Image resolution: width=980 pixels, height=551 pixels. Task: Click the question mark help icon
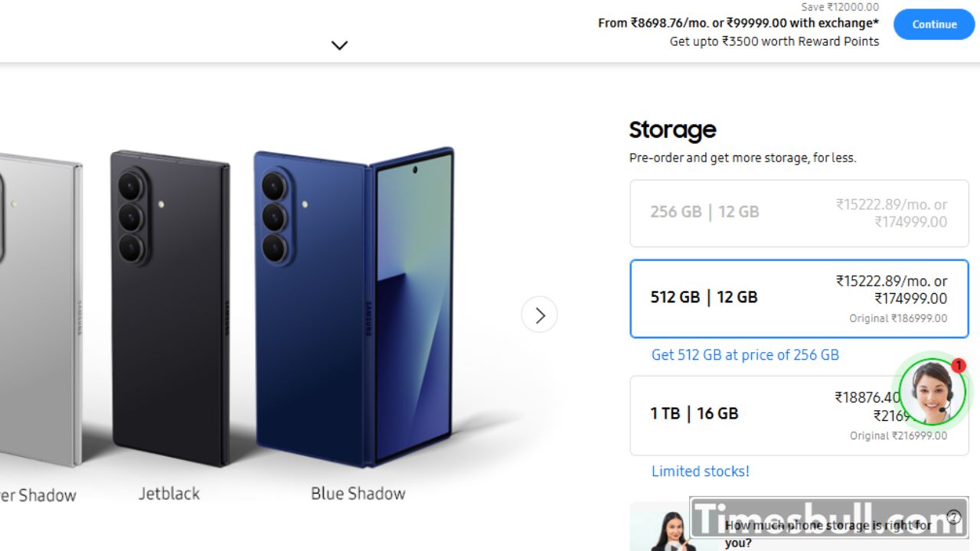(953, 517)
